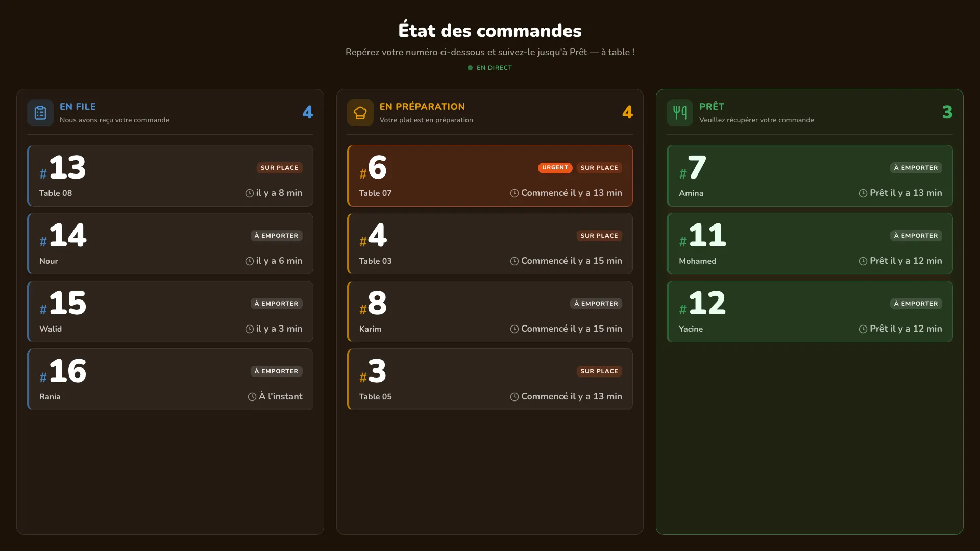This screenshot has width=980, height=551.
Task: Click the name 'Yacine' on order 12
Action: [x=691, y=329]
